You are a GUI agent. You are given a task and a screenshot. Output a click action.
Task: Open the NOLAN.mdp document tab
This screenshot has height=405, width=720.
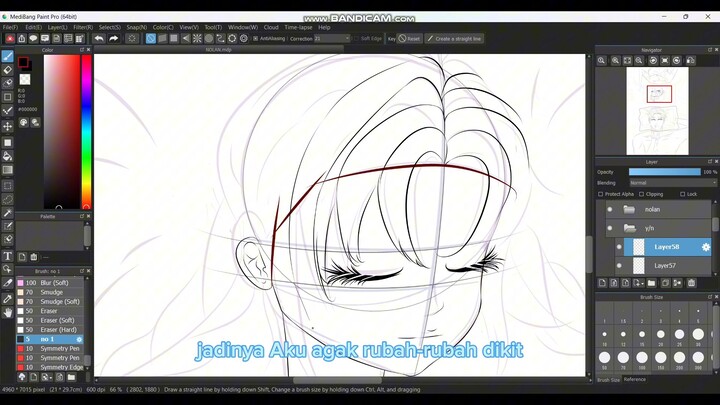[219, 50]
